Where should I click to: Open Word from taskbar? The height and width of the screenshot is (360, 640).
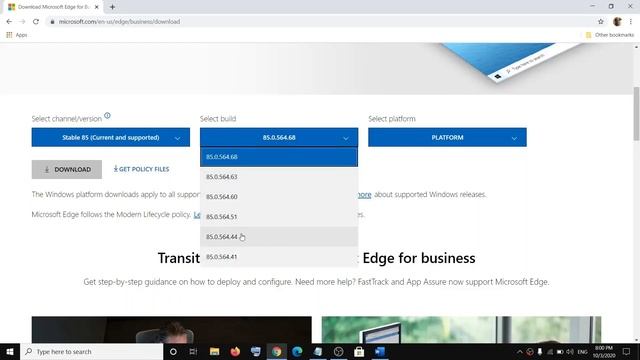coord(380,351)
